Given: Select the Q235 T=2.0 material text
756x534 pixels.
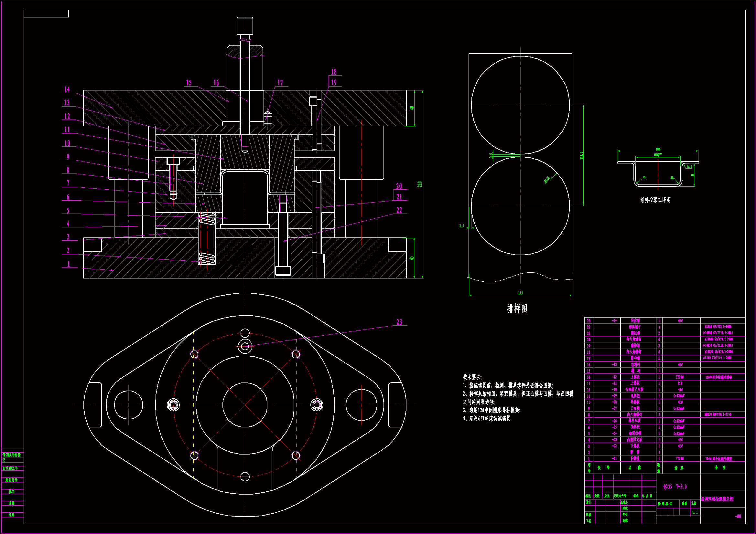Looking at the screenshot, I should pos(675,487).
